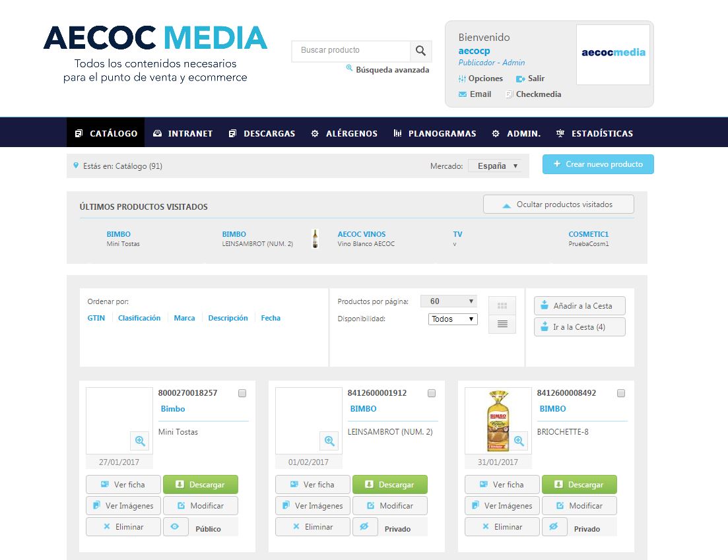Zoom image of BRIOCHETTE-8 product
728x560 pixels.
point(519,441)
